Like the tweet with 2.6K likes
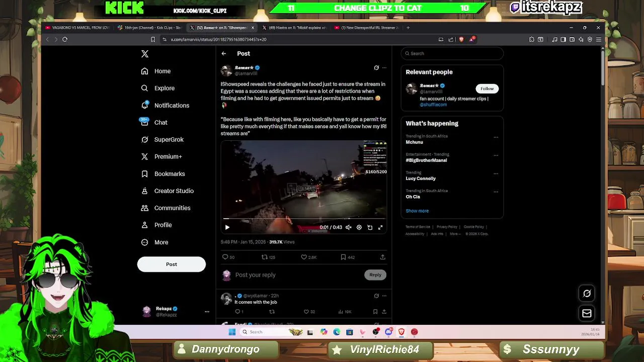Image resolution: width=644 pixels, height=362 pixels. [x=308, y=257]
